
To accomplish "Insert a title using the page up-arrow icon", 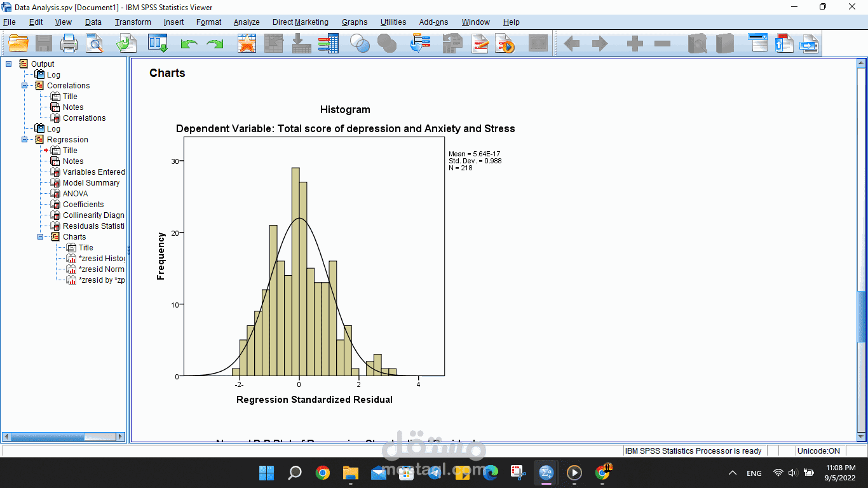I will pyautogui.click(x=784, y=43).
